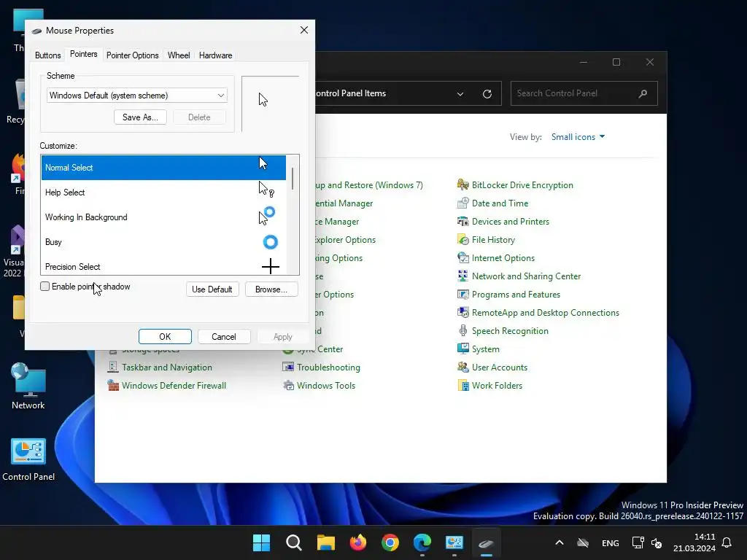The image size is (747, 560).
Task: Click the Windows Defender Firewall icon
Action: [113, 385]
